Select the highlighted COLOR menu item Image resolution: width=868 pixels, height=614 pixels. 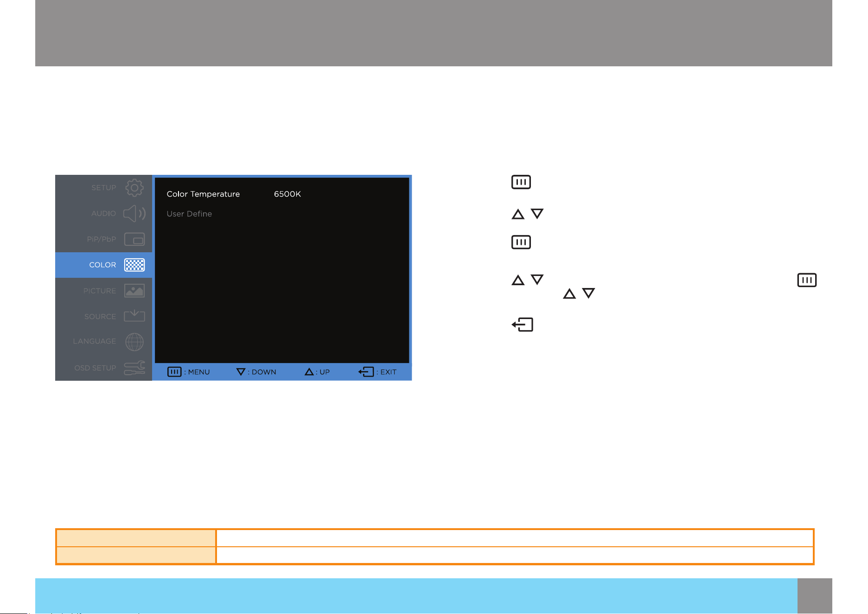(104, 265)
